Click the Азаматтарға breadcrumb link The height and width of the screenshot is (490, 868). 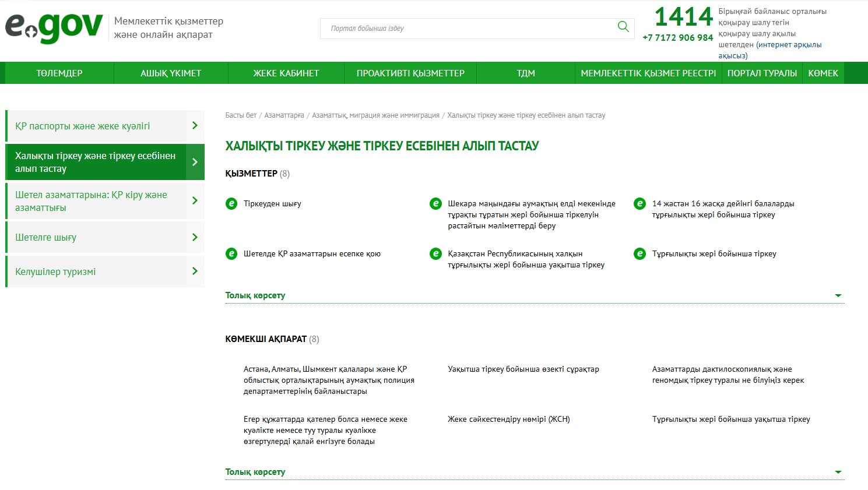[x=284, y=115]
